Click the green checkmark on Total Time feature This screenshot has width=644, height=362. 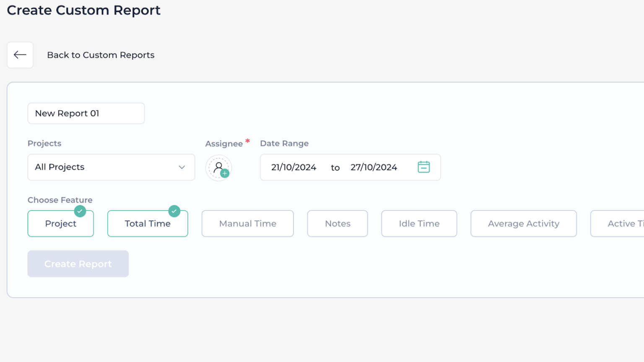tap(174, 211)
